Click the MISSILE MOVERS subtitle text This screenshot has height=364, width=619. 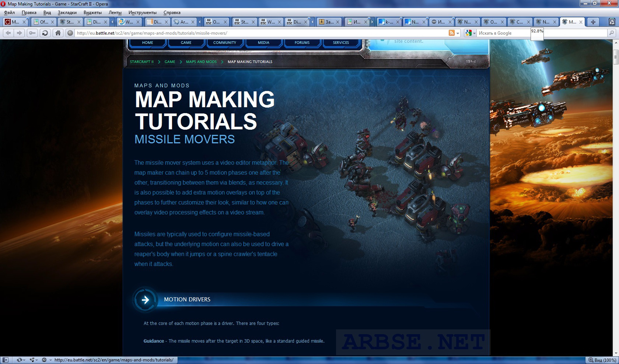point(185,139)
